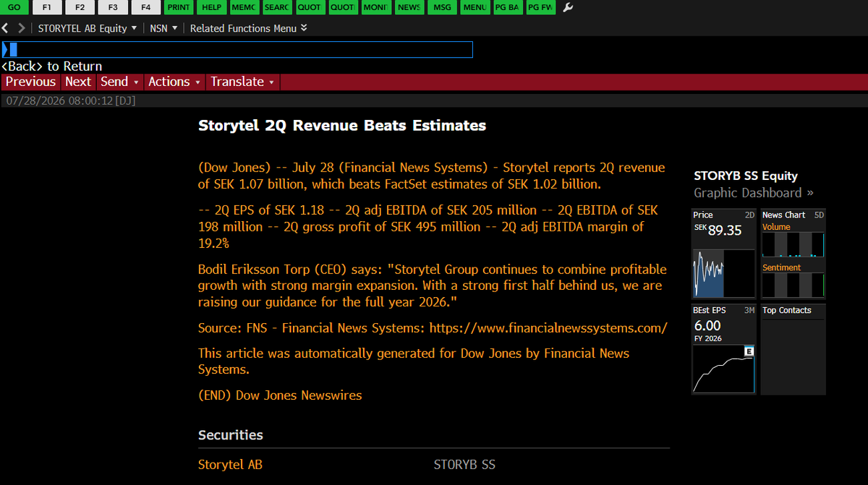The image size is (868, 485).
Task: Go forward with the right chevron arrow
Action: click(22, 28)
